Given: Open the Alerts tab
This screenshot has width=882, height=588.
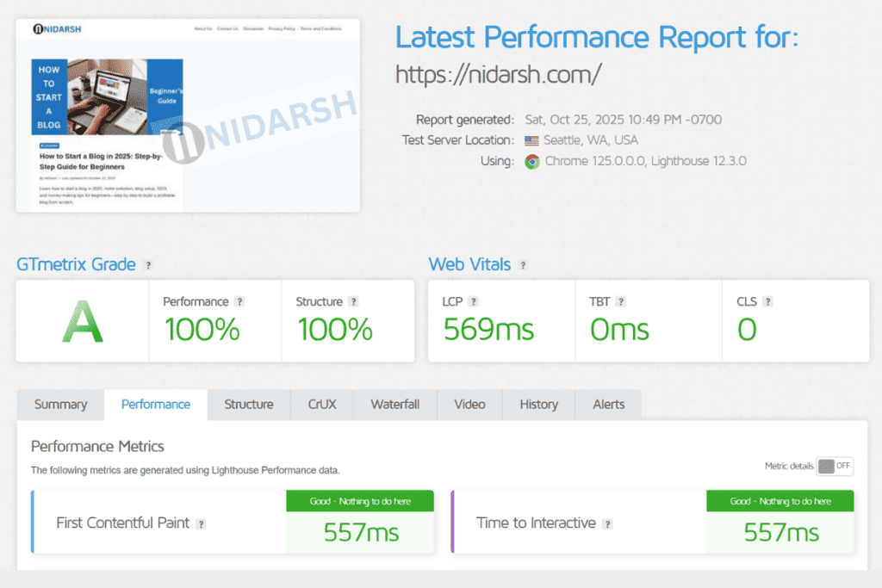Looking at the screenshot, I should point(608,404).
